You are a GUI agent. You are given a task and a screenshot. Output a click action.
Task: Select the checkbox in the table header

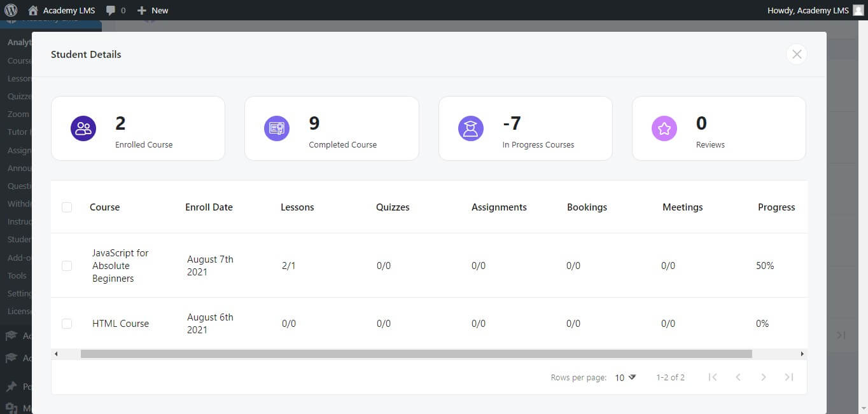click(x=67, y=207)
